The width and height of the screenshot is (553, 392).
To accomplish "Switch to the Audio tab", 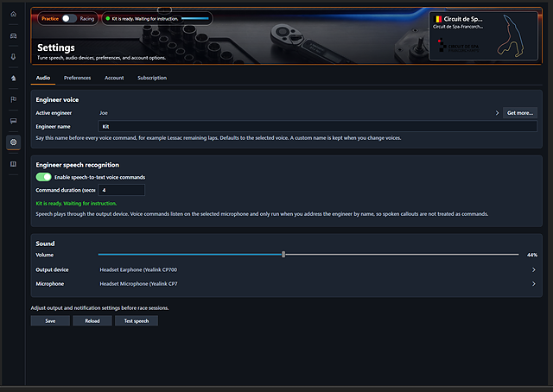I will point(43,78).
